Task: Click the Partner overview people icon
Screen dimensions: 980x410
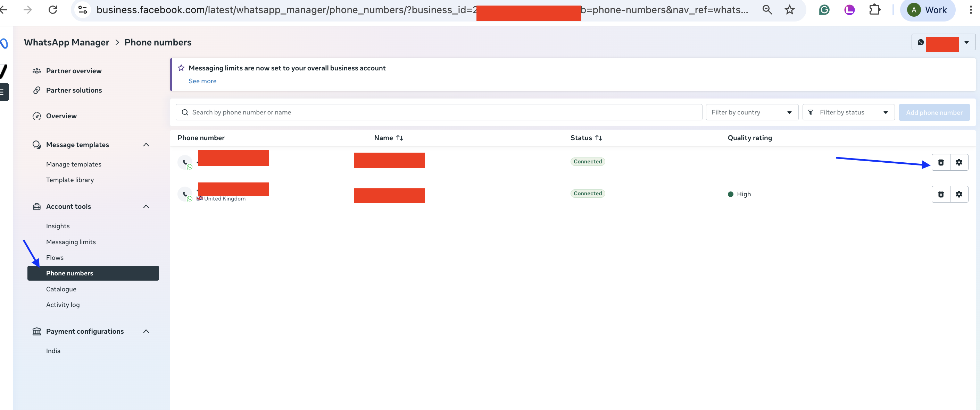Action: coord(36,71)
